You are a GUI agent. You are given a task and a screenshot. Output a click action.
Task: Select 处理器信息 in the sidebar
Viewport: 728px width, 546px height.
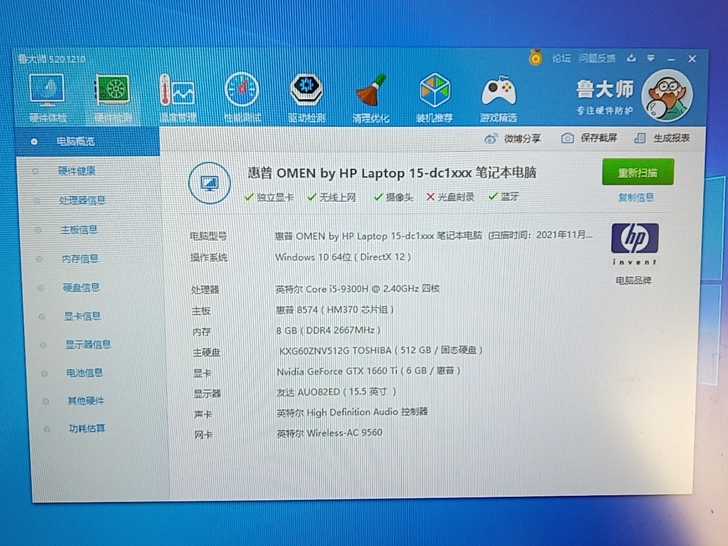coord(82,200)
